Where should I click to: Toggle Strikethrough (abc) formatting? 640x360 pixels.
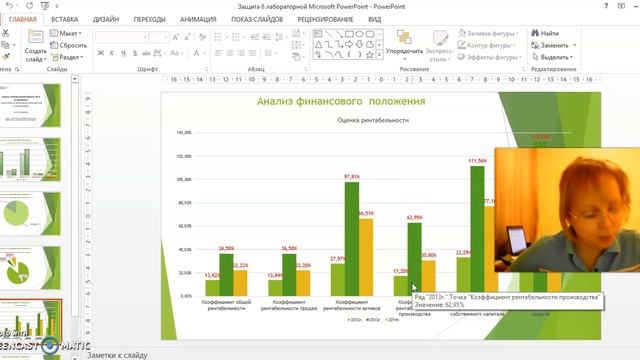(x=146, y=53)
